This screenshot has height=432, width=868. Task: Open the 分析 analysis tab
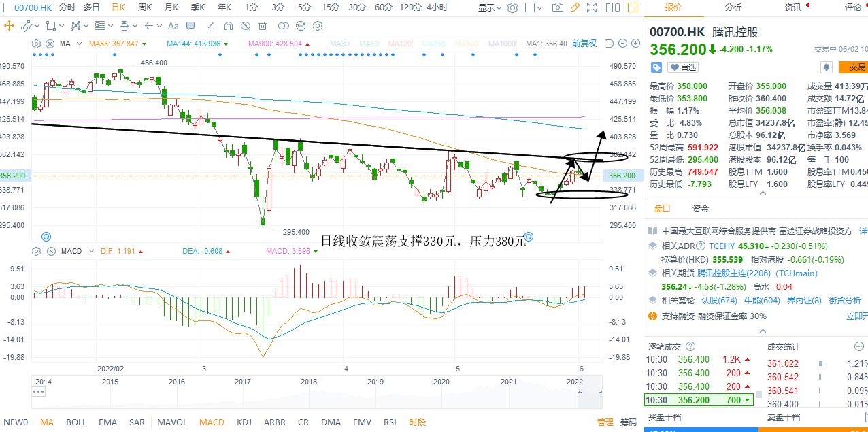click(733, 7)
